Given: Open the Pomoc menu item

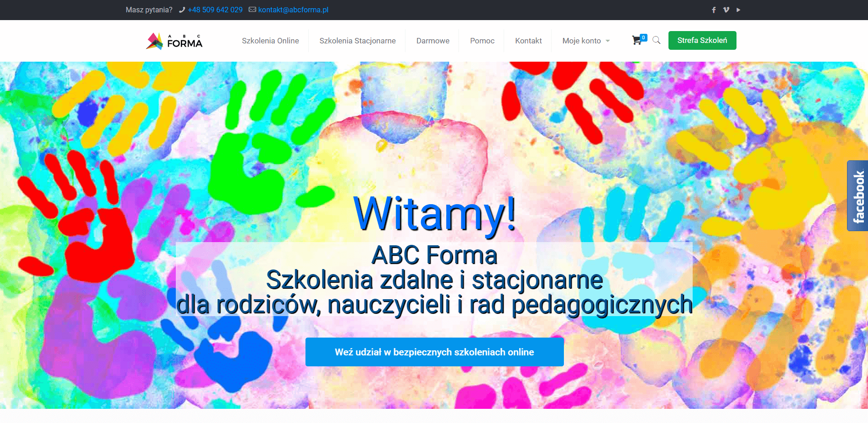Looking at the screenshot, I should (x=482, y=41).
